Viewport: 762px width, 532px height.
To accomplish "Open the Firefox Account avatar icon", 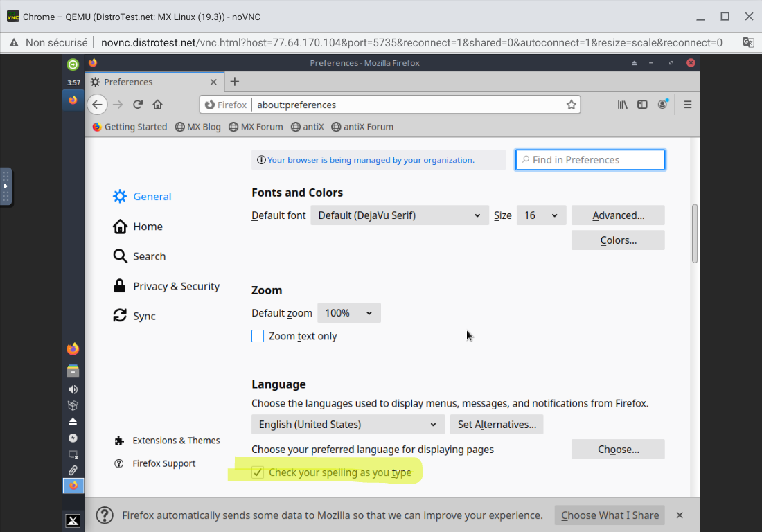I will point(663,105).
